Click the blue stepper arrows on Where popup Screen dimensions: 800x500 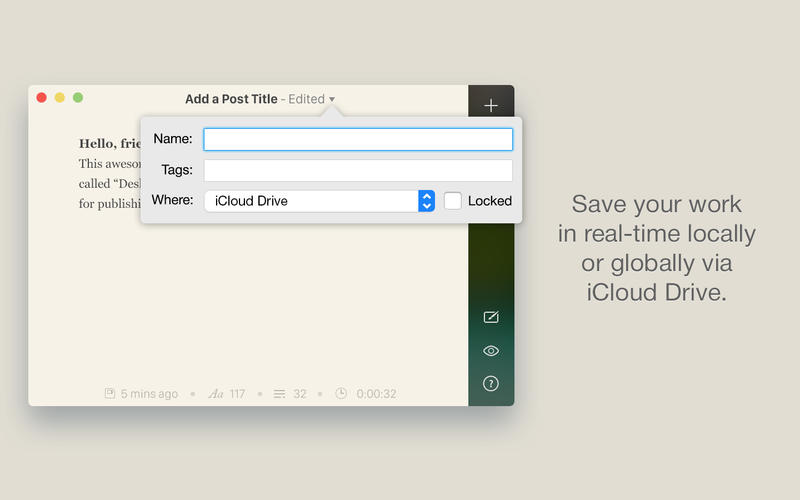427,201
